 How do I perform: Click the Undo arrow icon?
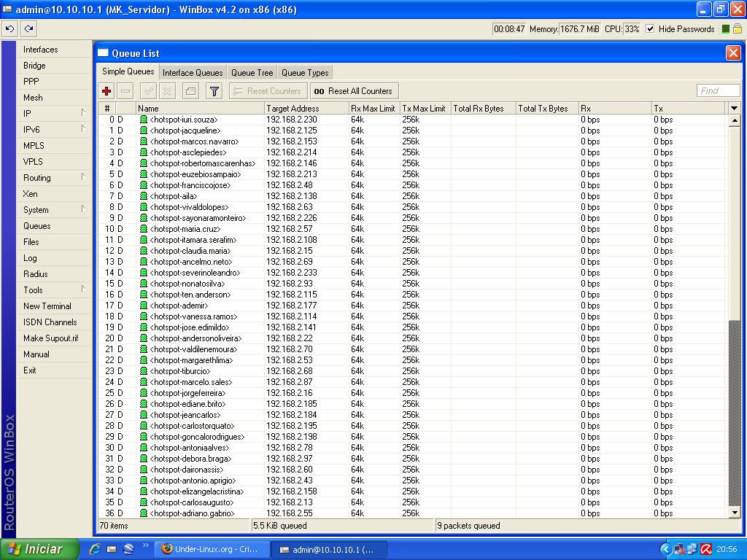tap(9, 29)
